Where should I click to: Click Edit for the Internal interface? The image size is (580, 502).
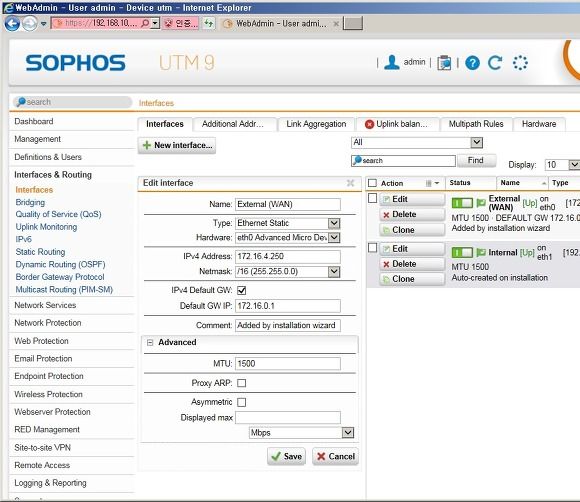pyautogui.click(x=412, y=249)
